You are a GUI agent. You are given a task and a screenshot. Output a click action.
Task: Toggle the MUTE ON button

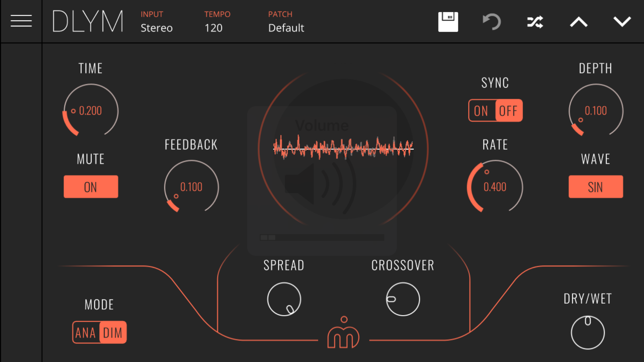[91, 187]
